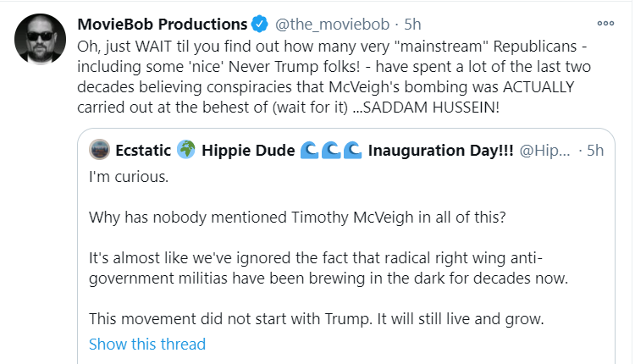The height and width of the screenshot is (364, 635).
Task: Click the first wave emoji icon
Action: (x=310, y=150)
